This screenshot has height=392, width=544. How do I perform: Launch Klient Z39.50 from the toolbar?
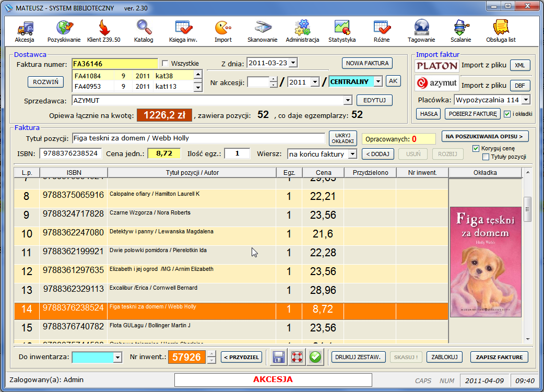pos(103,30)
